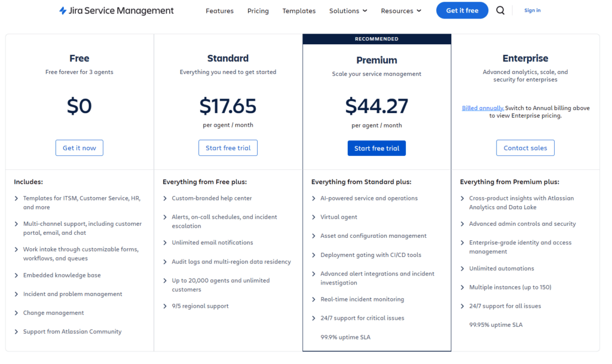
Task: Expand Embedded knowledge base item
Action: (58, 276)
